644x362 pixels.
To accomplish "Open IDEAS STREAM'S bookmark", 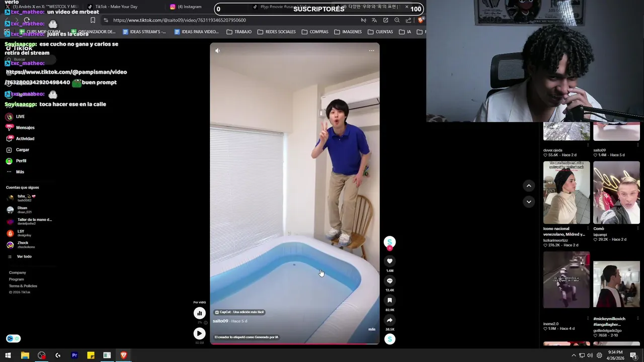I will [x=144, y=32].
